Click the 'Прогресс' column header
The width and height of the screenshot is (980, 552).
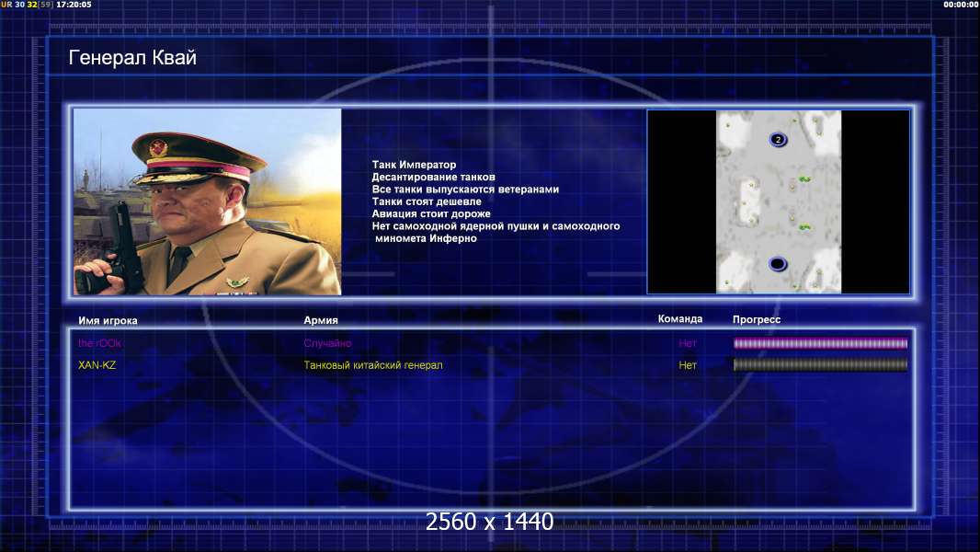[x=757, y=319]
